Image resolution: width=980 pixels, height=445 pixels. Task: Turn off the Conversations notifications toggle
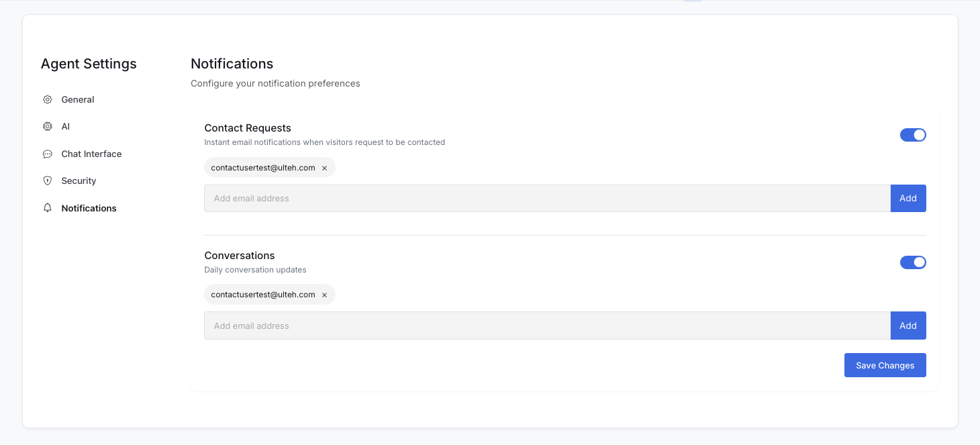pos(913,262)
